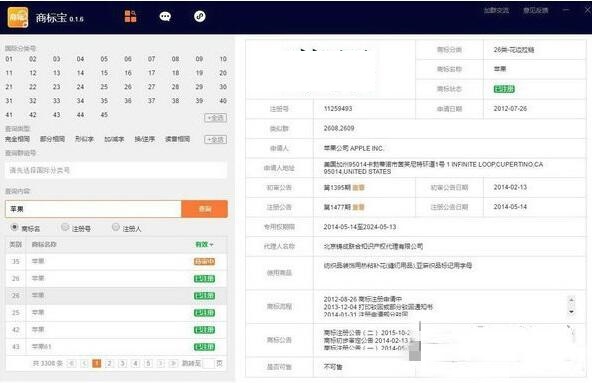Screen dimensions: 592x383
Task: Go to the previous results page arrow
Action: 84,363
